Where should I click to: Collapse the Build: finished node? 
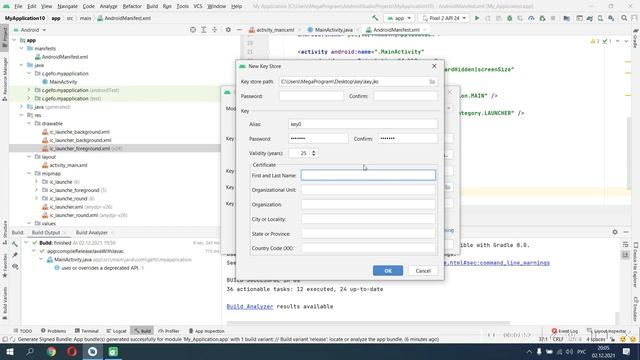tap(27, 242)
